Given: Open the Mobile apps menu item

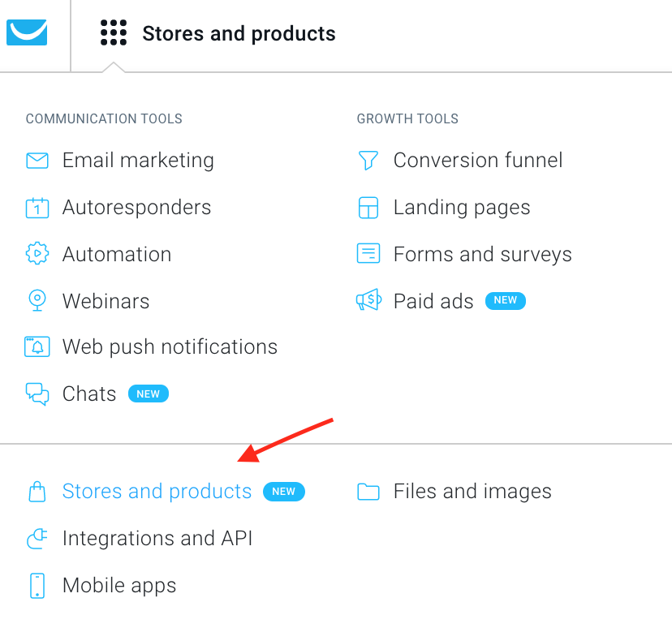Looking at the screenshot, I should click(119, 586).
